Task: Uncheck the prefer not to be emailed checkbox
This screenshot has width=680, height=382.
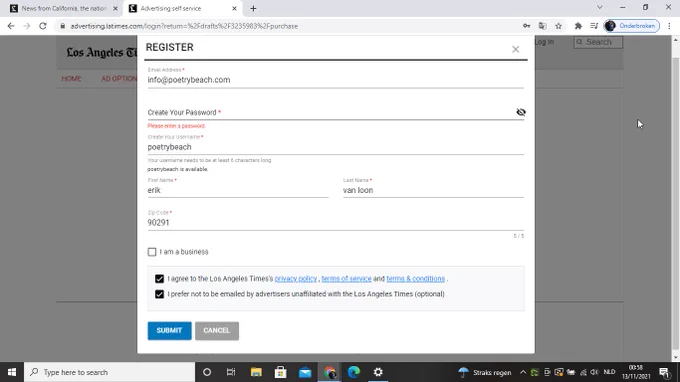Action: [x=160, y=294]
